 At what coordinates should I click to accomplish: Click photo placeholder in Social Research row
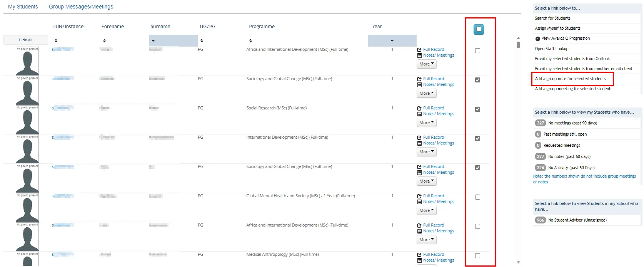(x=27, y=120)
